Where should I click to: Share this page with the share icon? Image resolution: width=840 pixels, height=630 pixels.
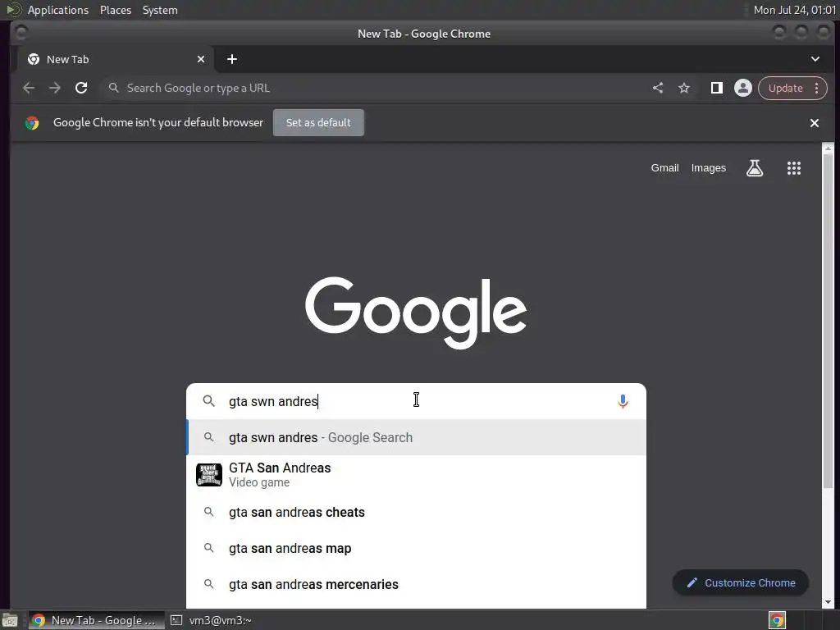click(658, 88)
